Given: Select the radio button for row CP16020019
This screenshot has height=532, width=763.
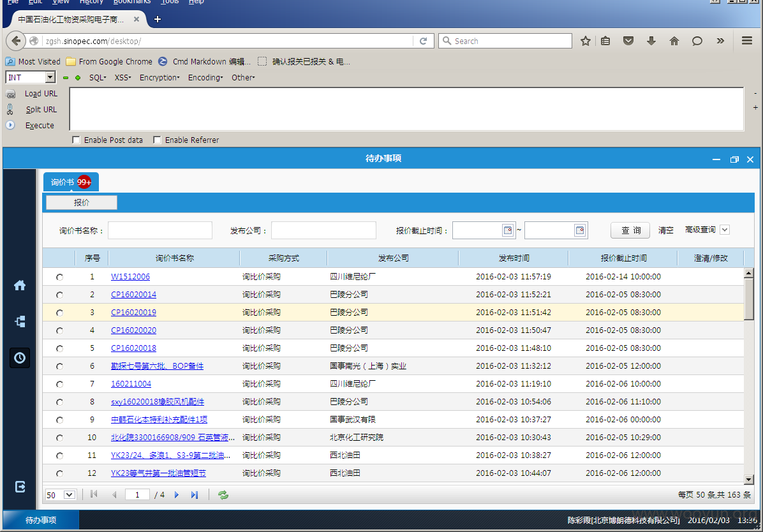Looking at the screenshot, I should click(59, 313).
